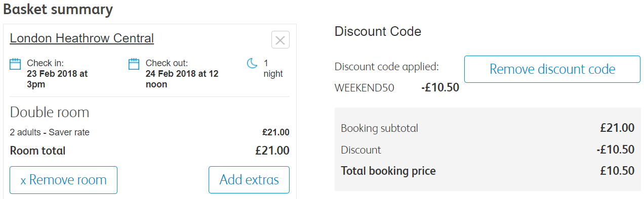Click the Double room heading
The height and width of the screenshot is (199, 644).
[x=50, y=112]
